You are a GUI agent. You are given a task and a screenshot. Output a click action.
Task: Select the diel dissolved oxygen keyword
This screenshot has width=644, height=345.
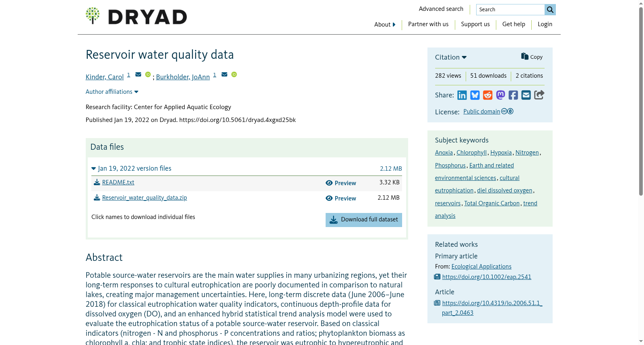click(x=505, y=190)
